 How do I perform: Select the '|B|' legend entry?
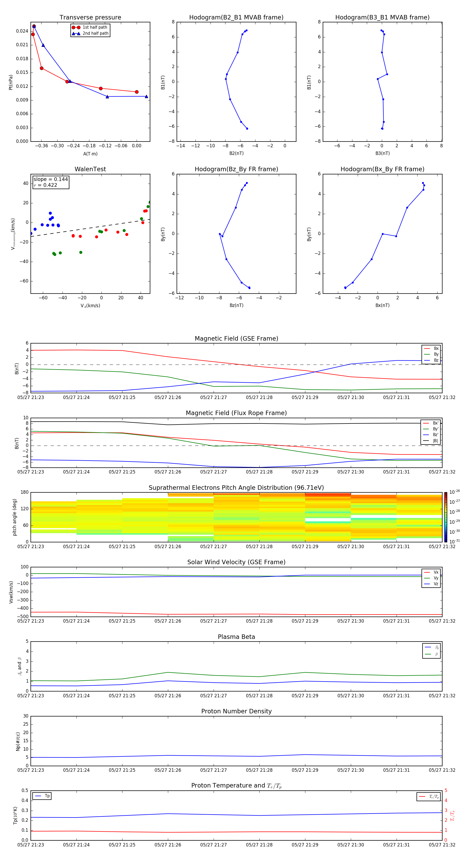(x=431, y=441)
